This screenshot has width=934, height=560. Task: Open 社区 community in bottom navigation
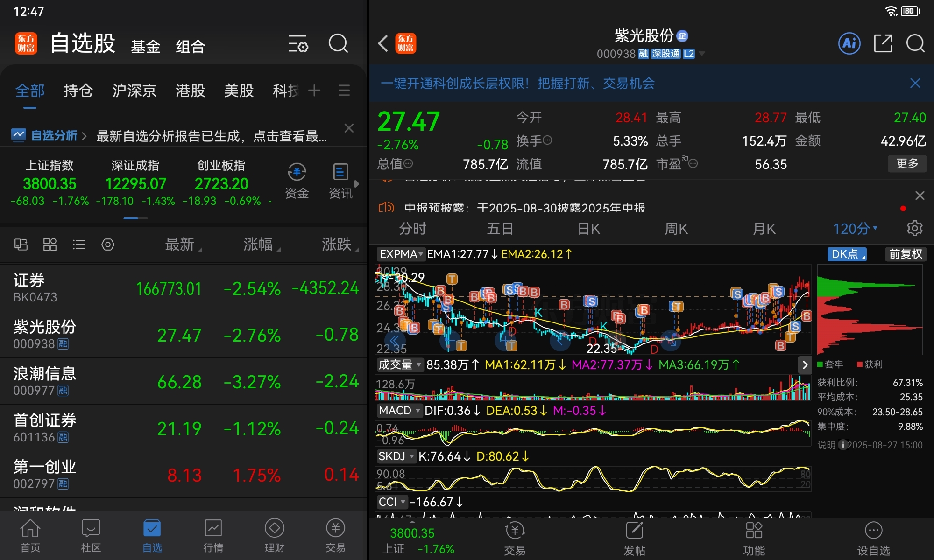coord(91,536)
